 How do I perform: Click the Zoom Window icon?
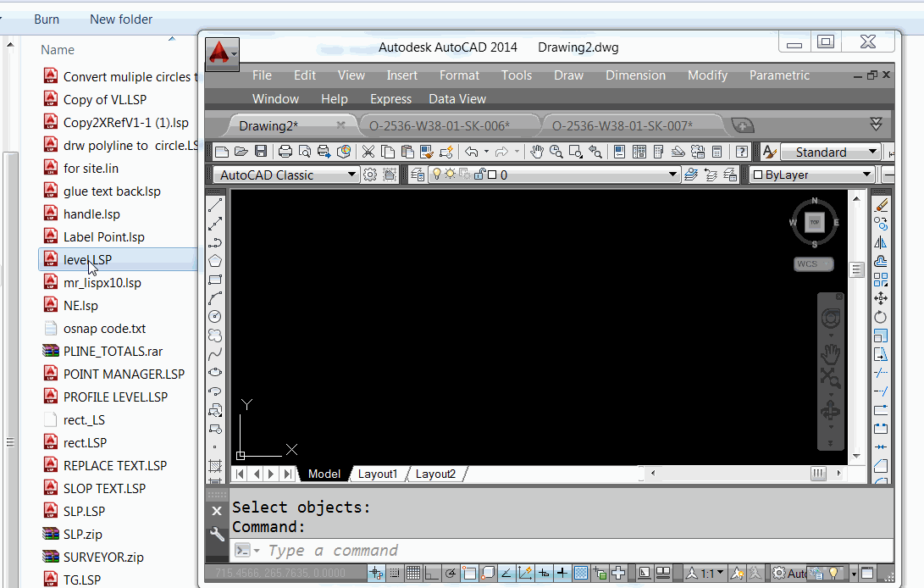coord(575,152)
